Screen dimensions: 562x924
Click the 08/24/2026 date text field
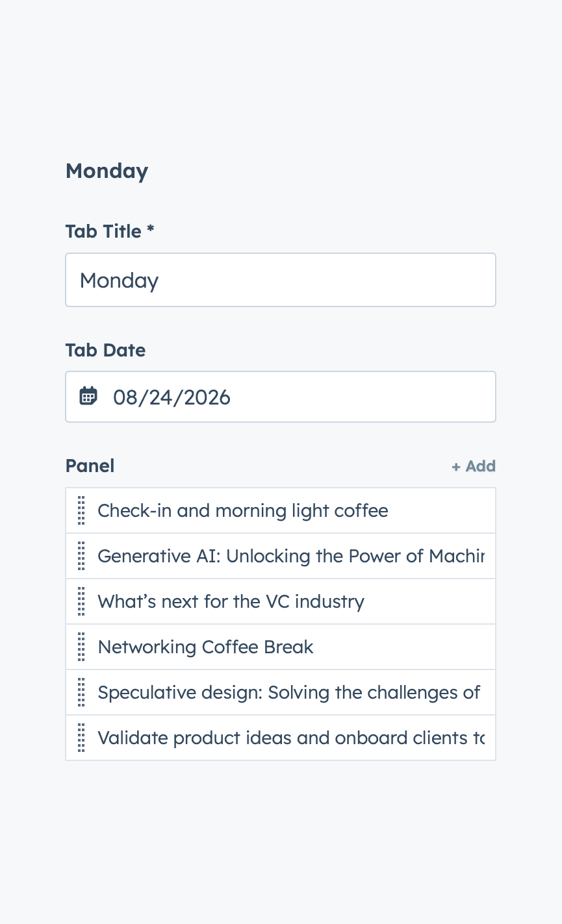coord(292,397)
